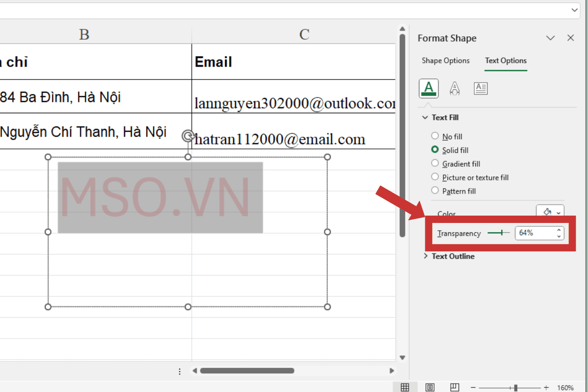Screen dimensions: 588x392
Task: Select the Text Fill & Outline icon
Action: (x=428, y=88)
